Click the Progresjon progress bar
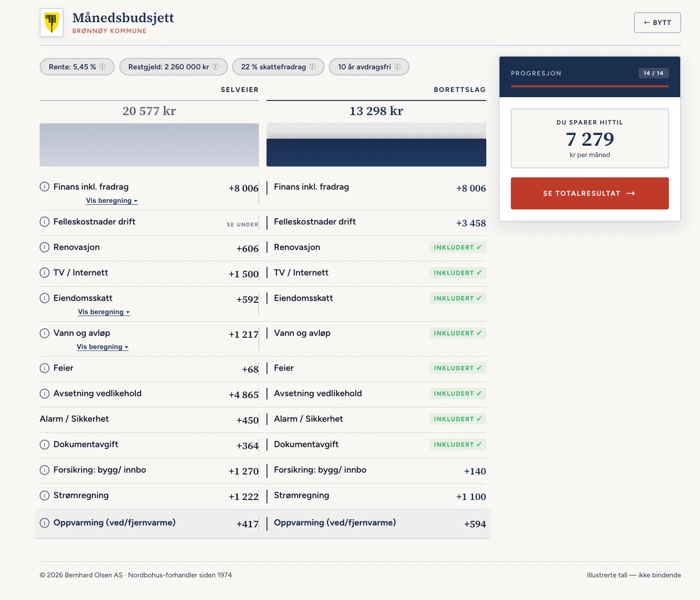 [x=590, y=86]
